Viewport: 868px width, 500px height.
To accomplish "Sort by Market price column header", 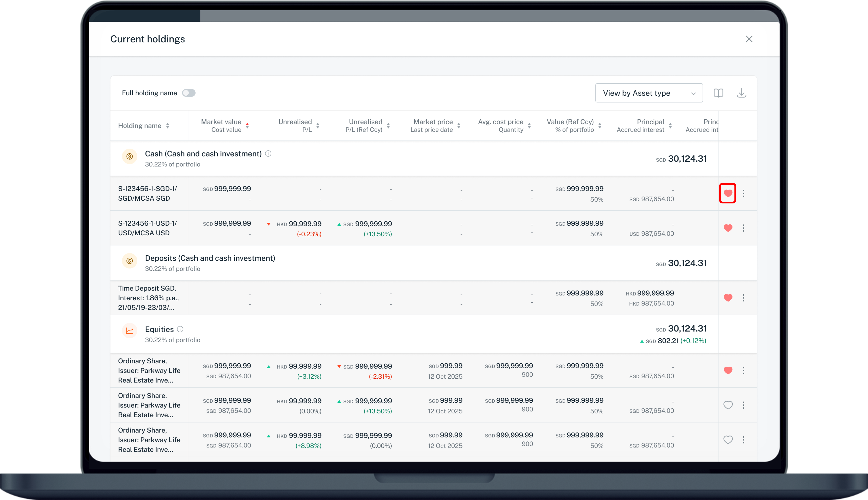I will pos(459,126).
